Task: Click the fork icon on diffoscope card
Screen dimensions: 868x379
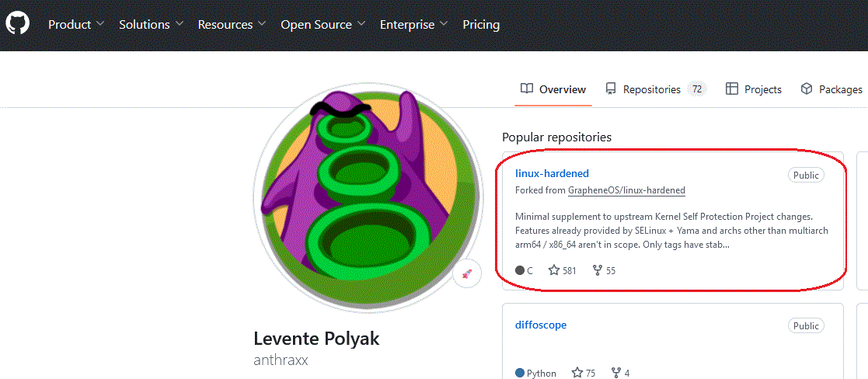Action: pyautogui.click(x=616, y=372)
